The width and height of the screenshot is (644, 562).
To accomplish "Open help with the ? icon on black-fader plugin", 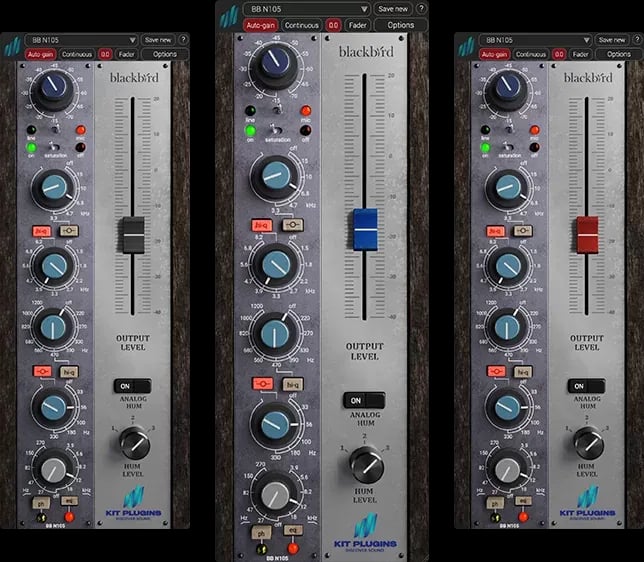I will tap(183, 40).
